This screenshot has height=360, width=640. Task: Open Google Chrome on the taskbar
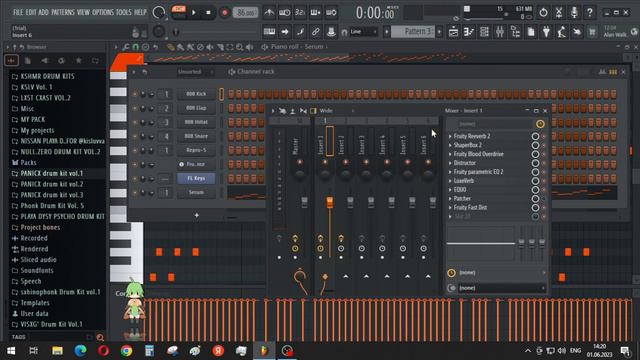[x=126, y=351]
